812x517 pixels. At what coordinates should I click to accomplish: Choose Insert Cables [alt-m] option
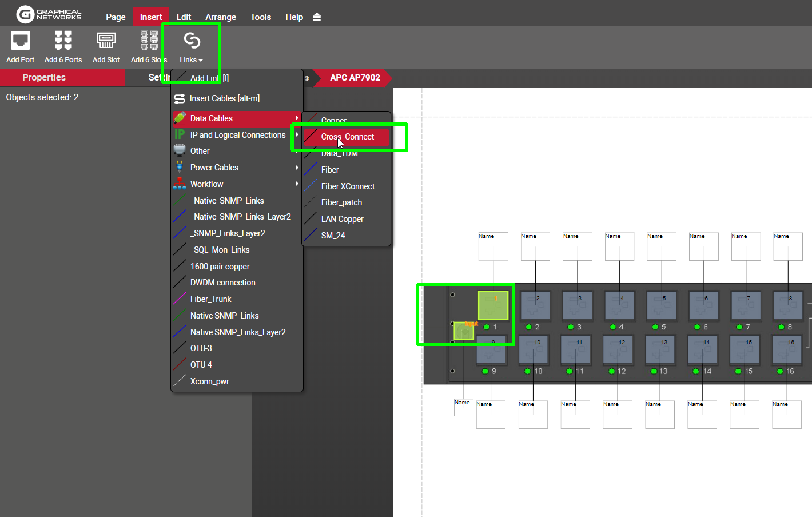click(224, 98)
